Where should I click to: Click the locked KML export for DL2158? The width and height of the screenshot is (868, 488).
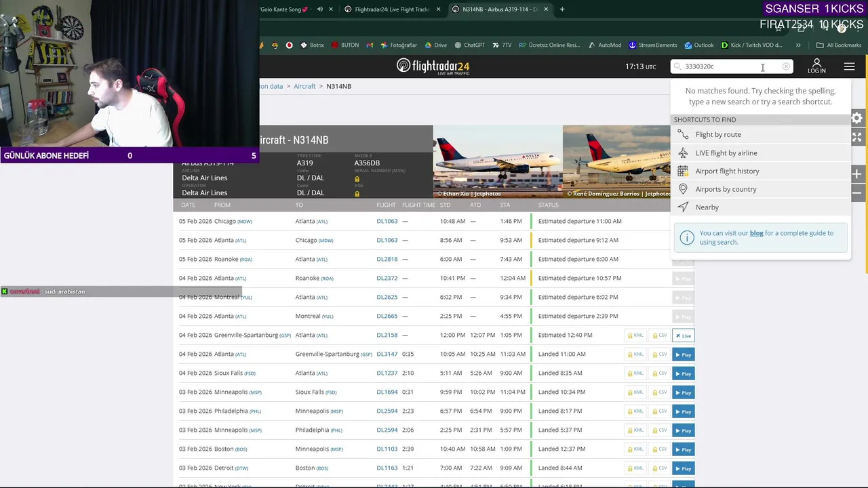coord(635,335)
